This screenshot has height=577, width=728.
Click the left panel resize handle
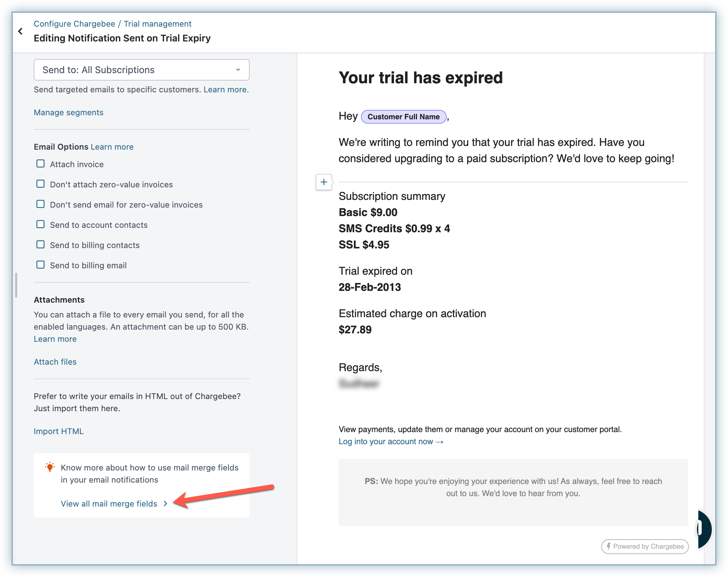point(16,285)
